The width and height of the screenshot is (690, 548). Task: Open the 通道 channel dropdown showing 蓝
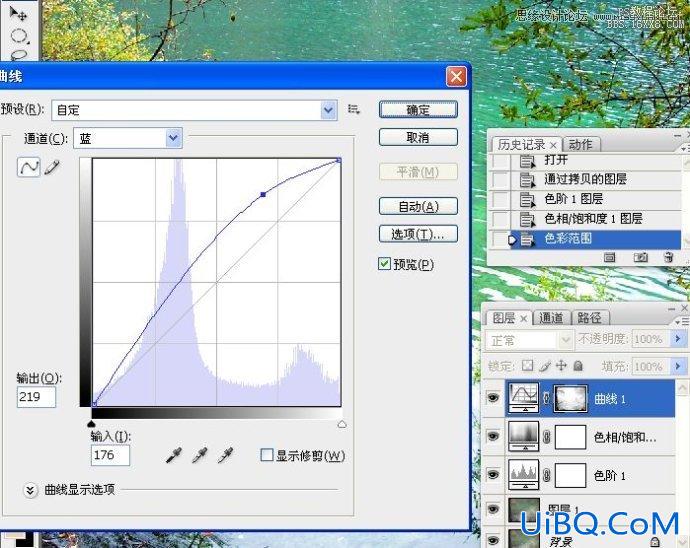pyautogui.click(x=173, y=138)
